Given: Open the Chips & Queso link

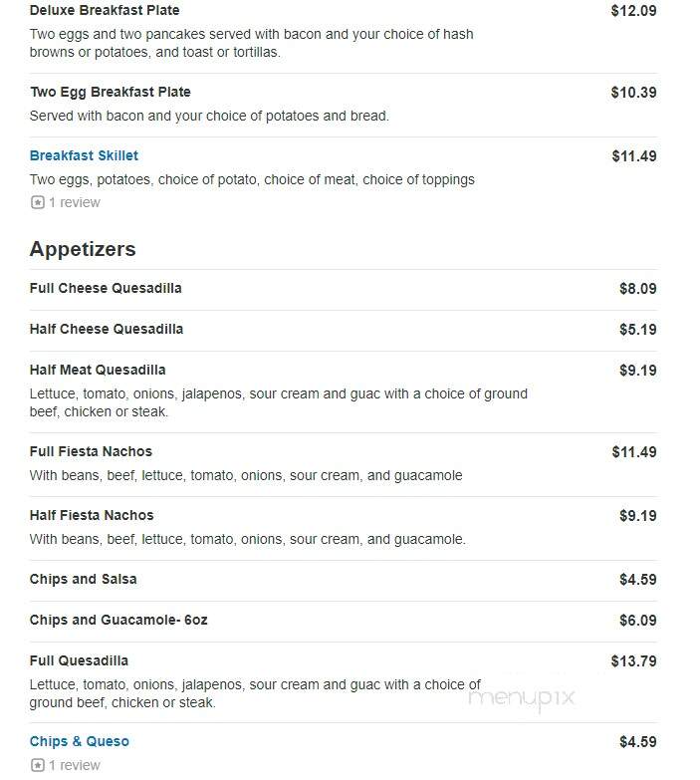Looking at the screenshot, I should pyautogui.click(x=80, y=741).
